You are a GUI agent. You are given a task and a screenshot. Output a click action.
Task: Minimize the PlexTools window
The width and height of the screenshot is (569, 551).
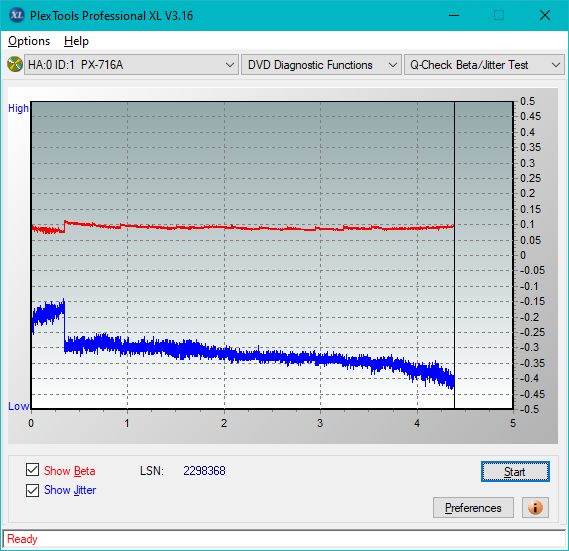(454, 15)
